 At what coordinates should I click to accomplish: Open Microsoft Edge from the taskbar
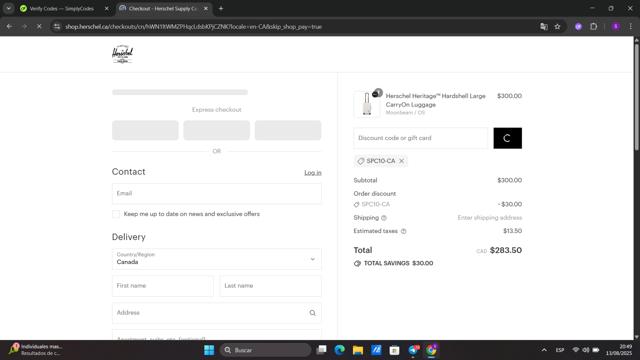pos(340,350)
